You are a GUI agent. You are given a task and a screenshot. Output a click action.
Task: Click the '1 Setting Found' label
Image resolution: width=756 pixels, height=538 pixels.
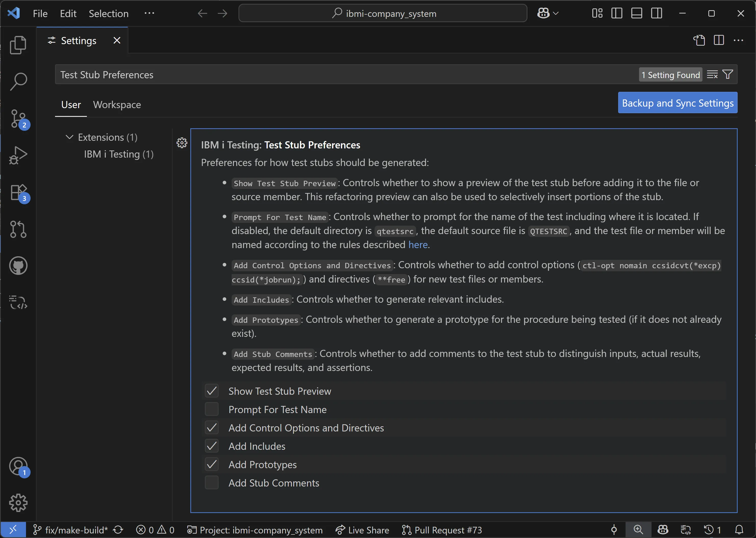670,75
